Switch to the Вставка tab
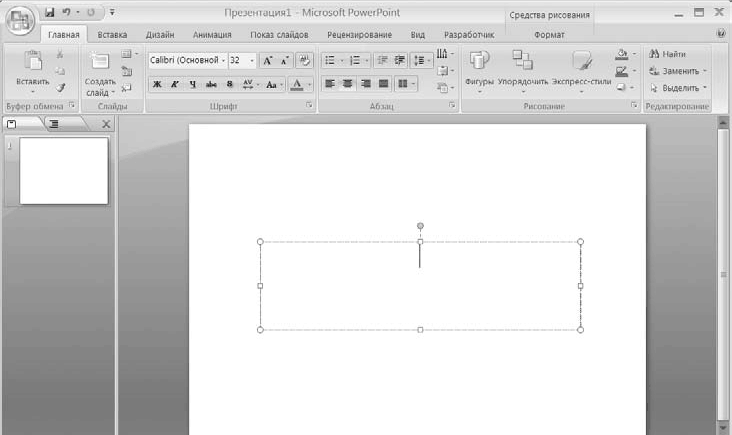The width and height of the screenshot is (732, 435). point(112,34)
